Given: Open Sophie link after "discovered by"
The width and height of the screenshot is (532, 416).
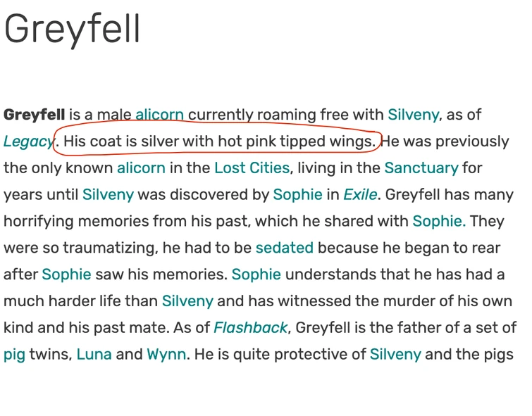Looking at the screenshot, I should [297, 194].
